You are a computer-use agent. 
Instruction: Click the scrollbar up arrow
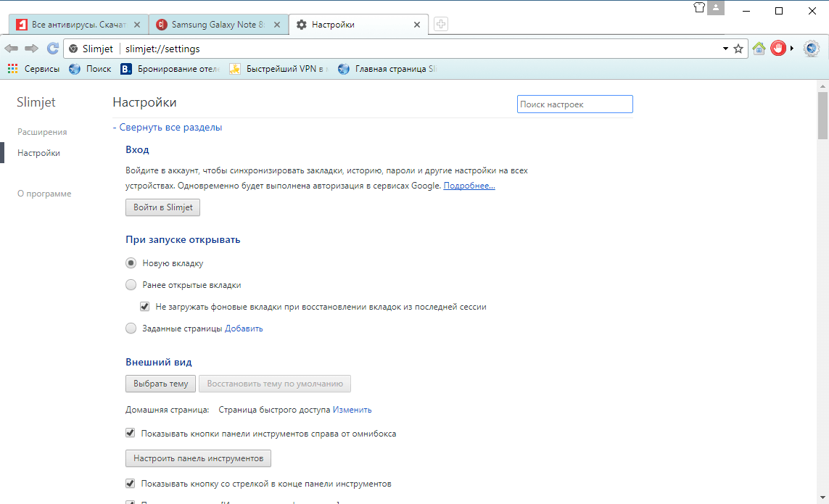click(822, 86)
